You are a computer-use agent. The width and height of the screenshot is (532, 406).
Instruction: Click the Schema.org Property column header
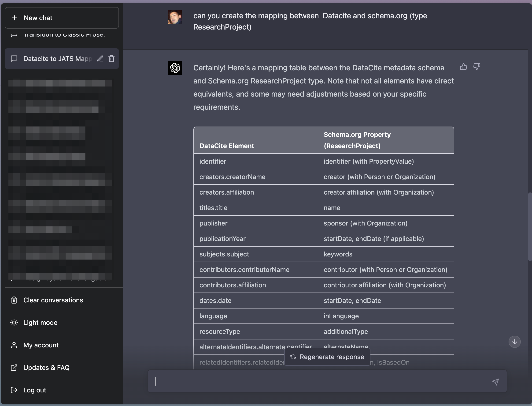point(386,140)
